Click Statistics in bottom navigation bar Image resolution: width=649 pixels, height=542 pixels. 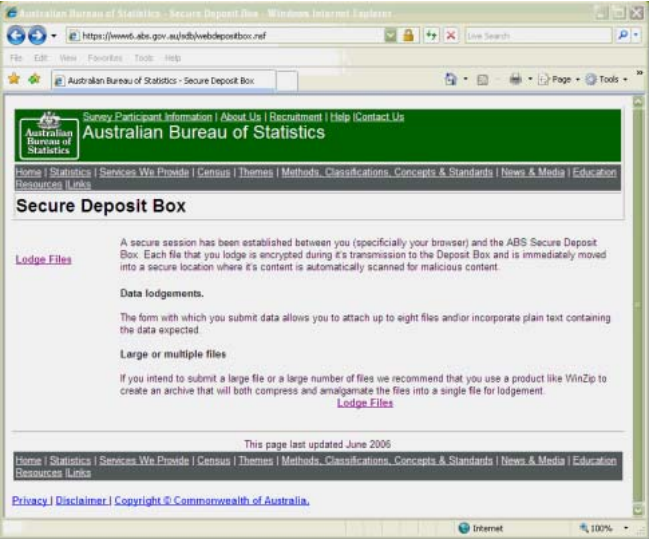click(x=70, y=460)
